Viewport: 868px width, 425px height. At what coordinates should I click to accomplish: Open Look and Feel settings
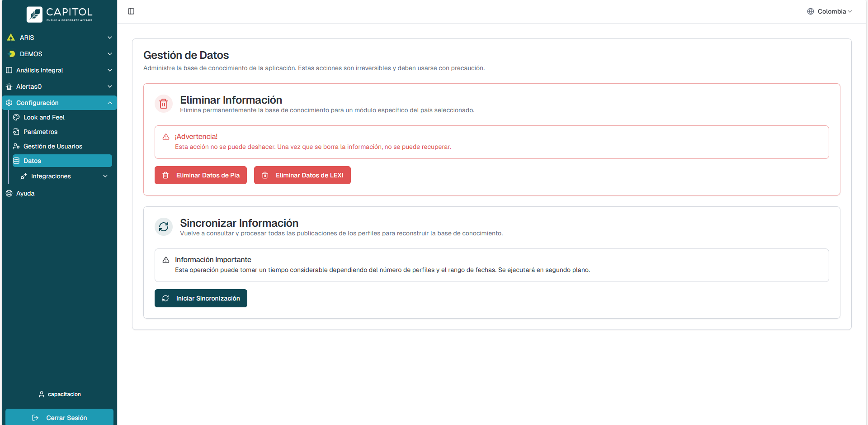(x=44, y=117)
